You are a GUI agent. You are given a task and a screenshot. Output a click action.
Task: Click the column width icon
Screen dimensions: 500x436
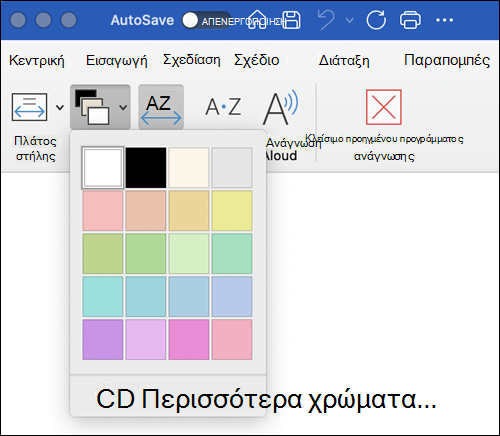point(29,107)
